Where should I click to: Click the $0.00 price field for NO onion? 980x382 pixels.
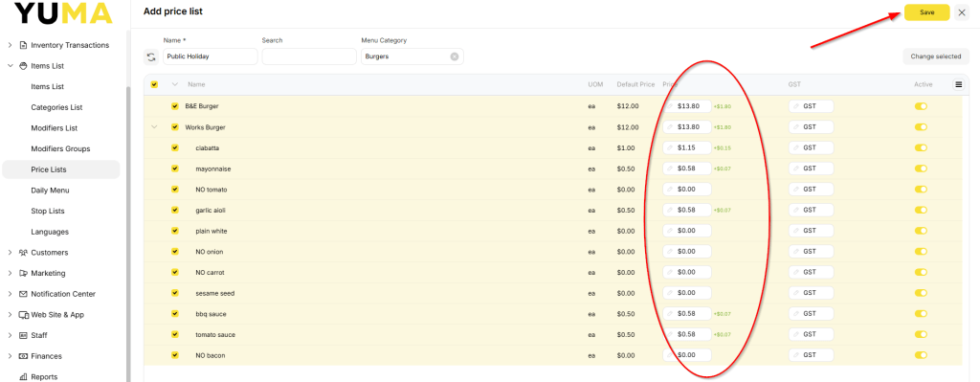click(x=687, y=252)
